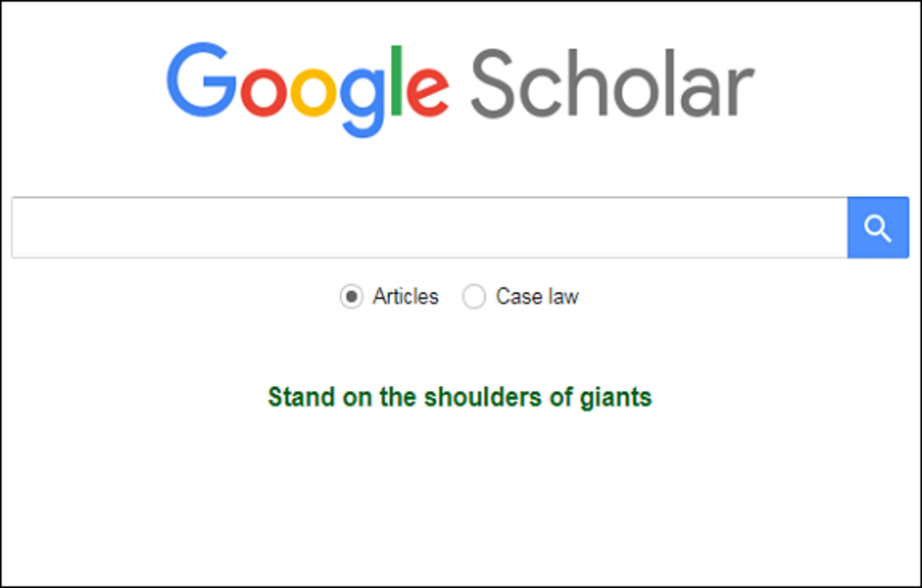Click the word 'Stand' in the tagline
The width and height of the screenshot is (922, 588).
(x=302, y=397)
